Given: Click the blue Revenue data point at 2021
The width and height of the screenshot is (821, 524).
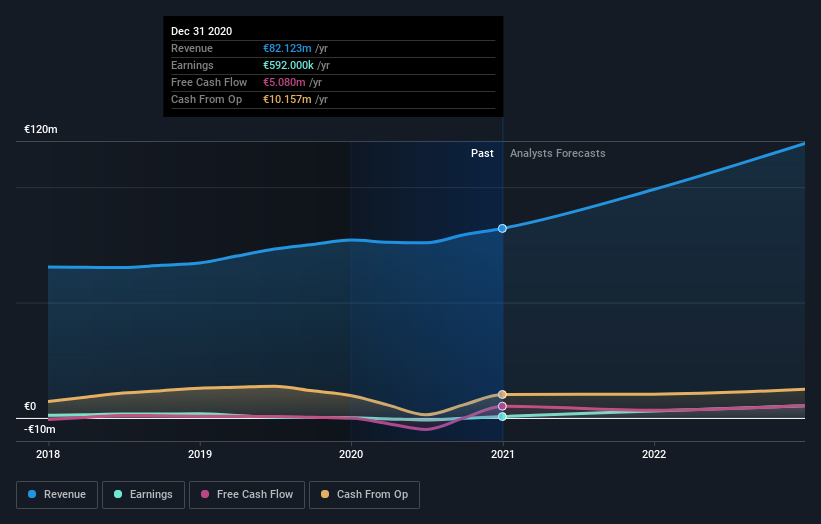Looking at the screenshot, I should (502, 228).
